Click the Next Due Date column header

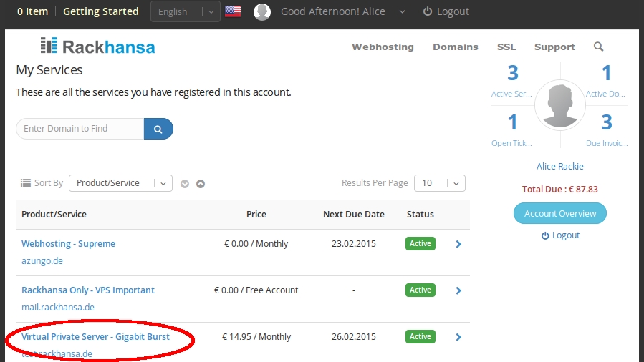click(x=354, y=214)
